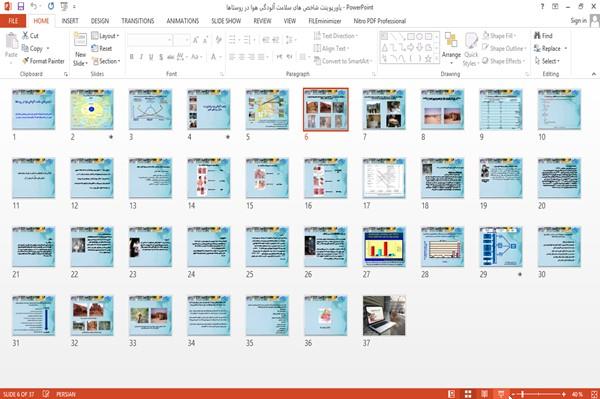Switch to INSERT tab
This screenshot has width=600, height=399.
tap(70, 21)
